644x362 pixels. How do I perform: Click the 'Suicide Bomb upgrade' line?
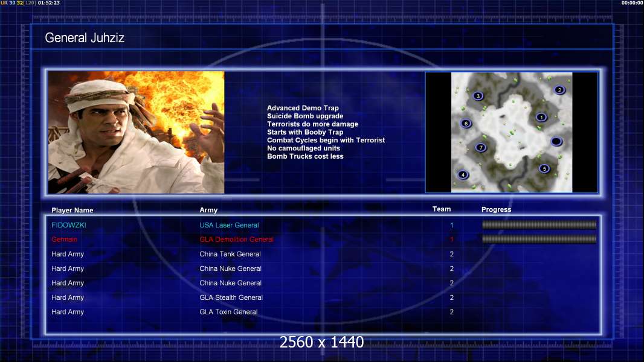[305, 116]
